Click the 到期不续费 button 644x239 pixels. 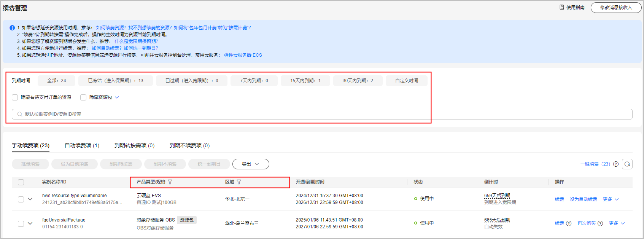point(165,164)
